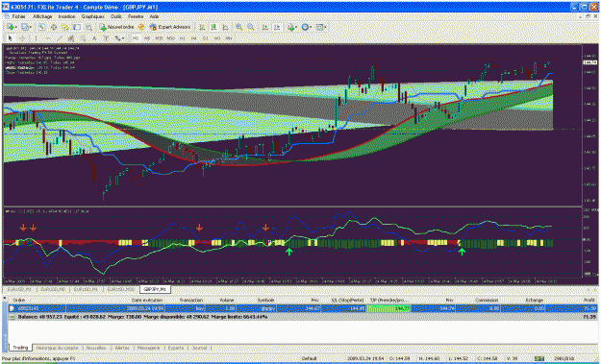Screen dimensions: 601x364
Task: Open the Affichage menu
Action: point(42,16)
